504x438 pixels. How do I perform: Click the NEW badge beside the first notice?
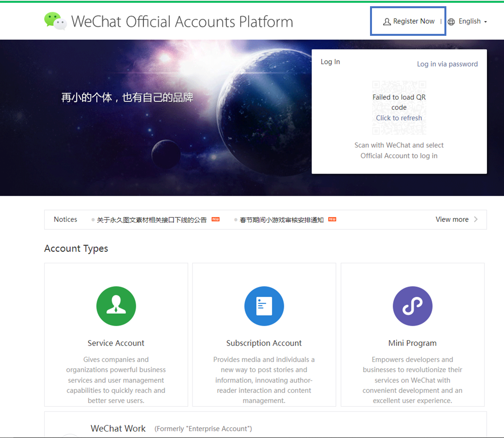click(215, 219)
